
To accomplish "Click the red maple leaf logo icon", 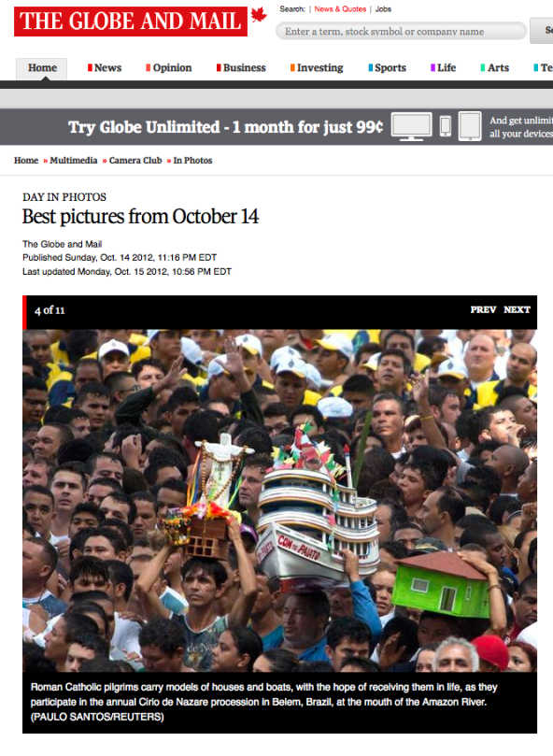I will [x=259, y=16].
